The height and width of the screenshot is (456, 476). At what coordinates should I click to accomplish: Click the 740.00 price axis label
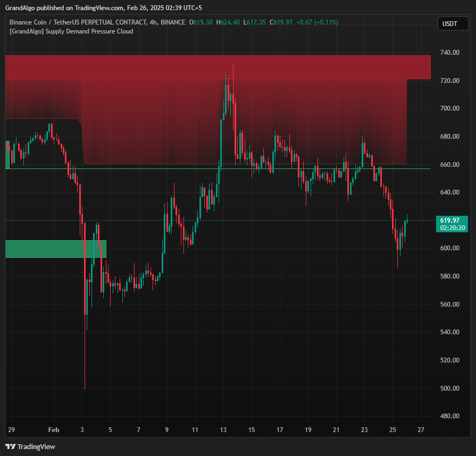(x=449, y=53)
